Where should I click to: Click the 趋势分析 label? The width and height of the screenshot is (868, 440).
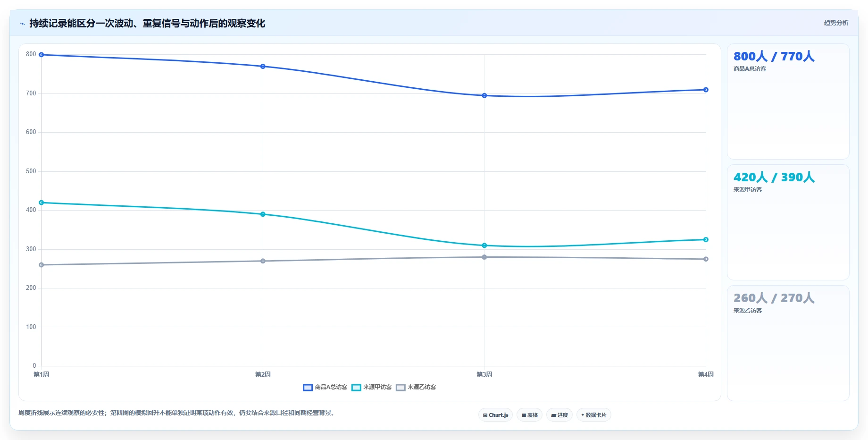[836, 23]
